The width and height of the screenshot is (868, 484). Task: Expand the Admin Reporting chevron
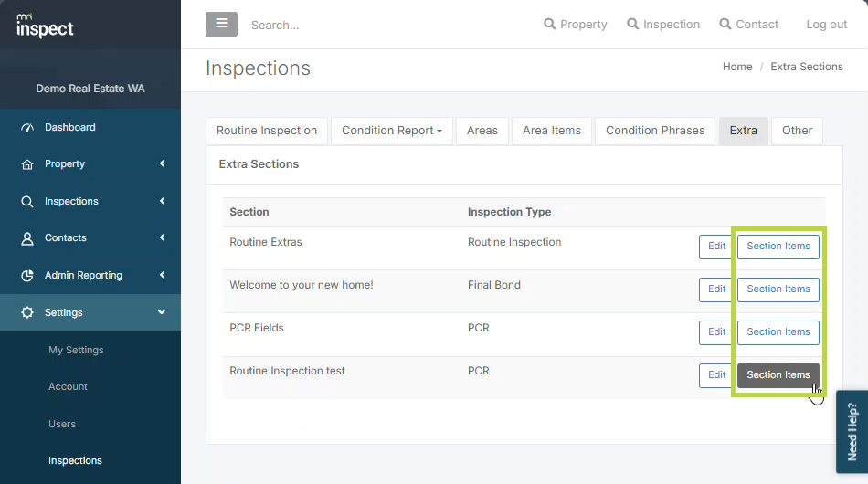click(x=163, y=275)
